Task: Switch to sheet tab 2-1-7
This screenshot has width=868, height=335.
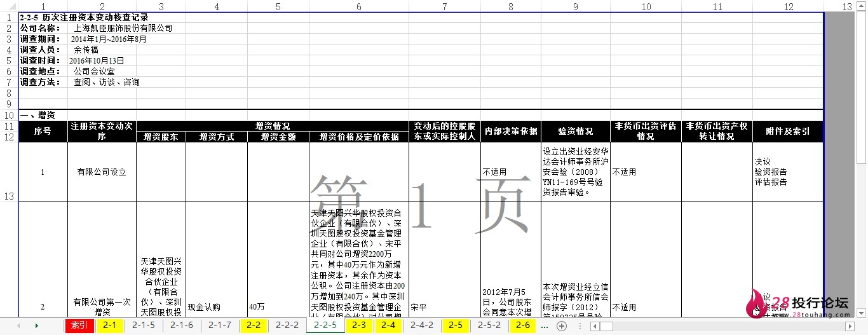Action: 220,325
